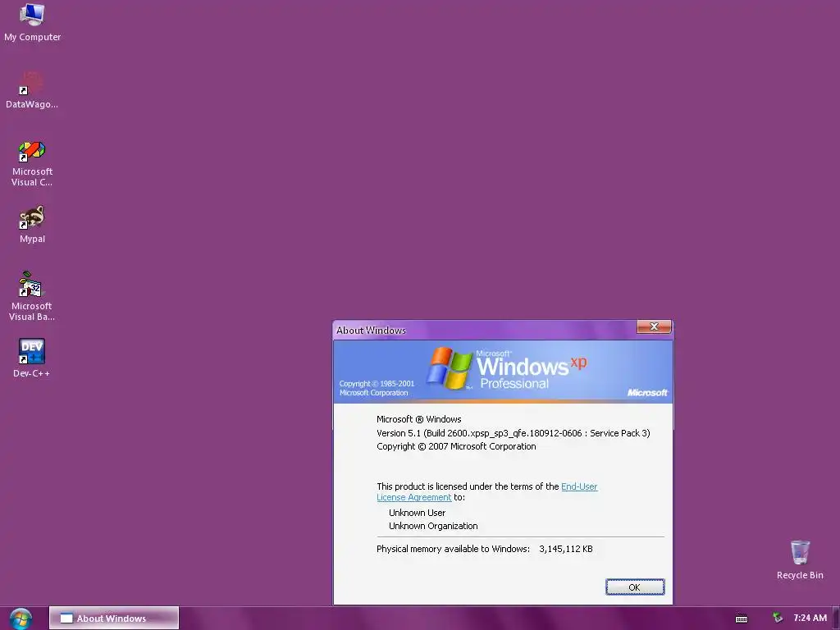Viewport: 840px width, 630px height.
Task: Launch the Mypal browser shortcut
Action: tap(32, 224)
